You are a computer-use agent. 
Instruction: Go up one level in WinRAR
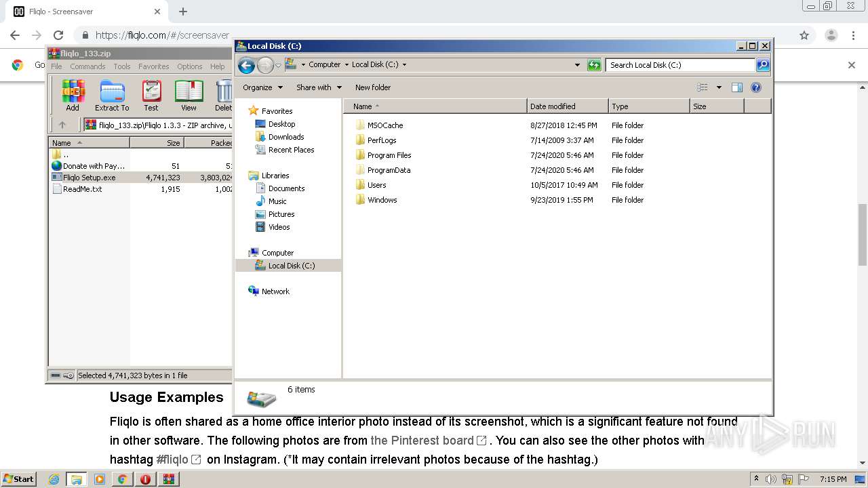tap(62, 125)
